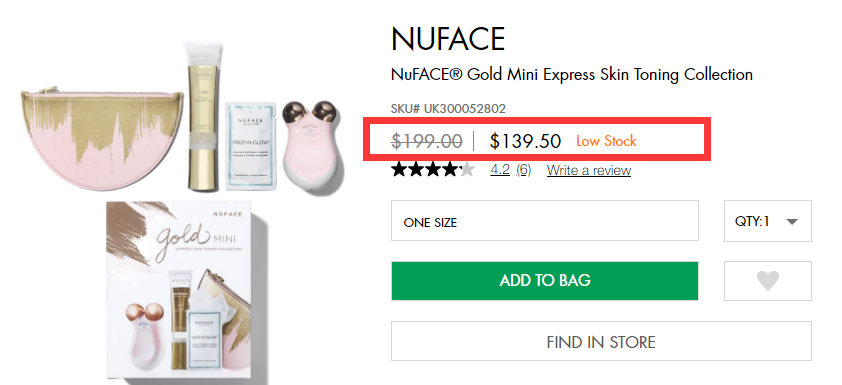The image size is (842, 385).
Task: View the pink and gold pouch image
Action: pyautogui.click(x=102, y=137)
